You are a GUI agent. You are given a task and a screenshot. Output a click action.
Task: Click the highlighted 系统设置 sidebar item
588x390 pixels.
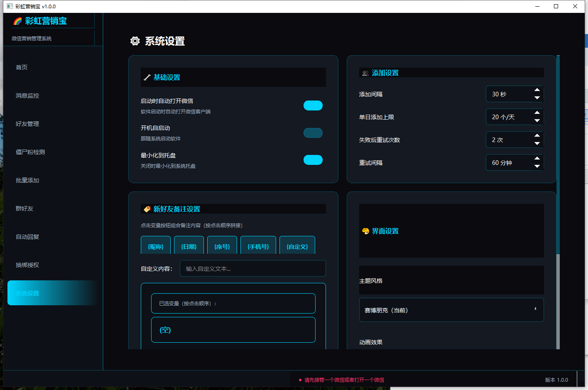(53, 293)
